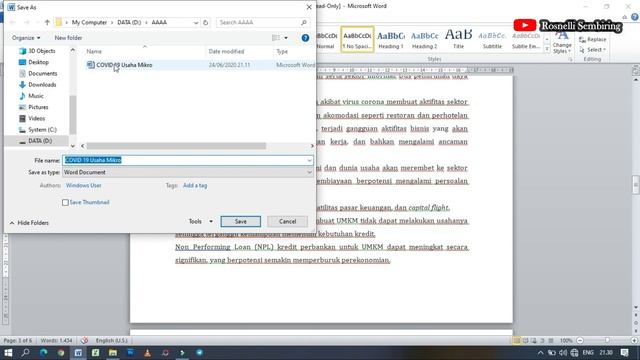Screen dimensions: 640x360
Task: Select Videos in navigation pane
Action: [32, 118]
